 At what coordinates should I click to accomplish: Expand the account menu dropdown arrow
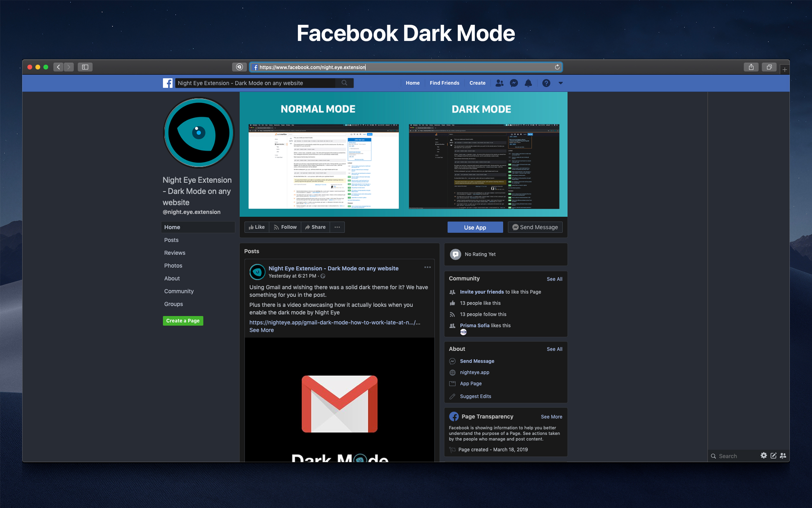tap(560, 83)
